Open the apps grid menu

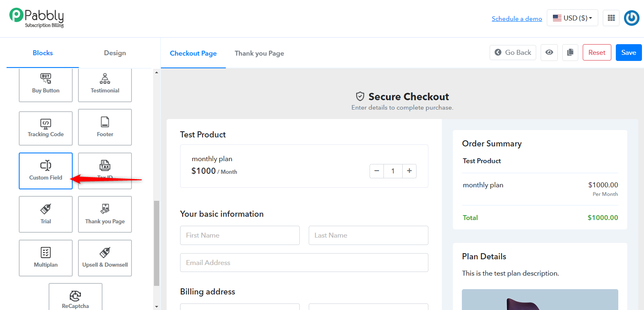(x=611, y=18)
